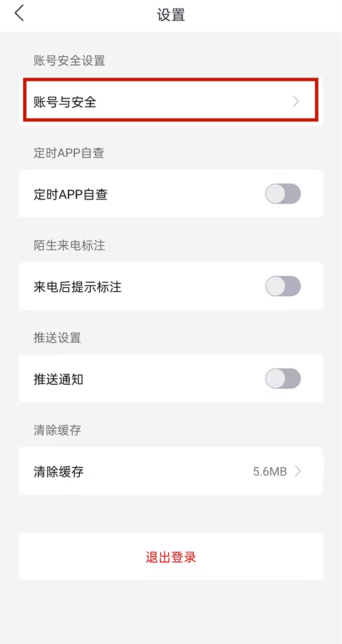Click the chevron beside 5.6MB cache size
Image resolution: width=342 pixels, height=644 pixels.
297,471
